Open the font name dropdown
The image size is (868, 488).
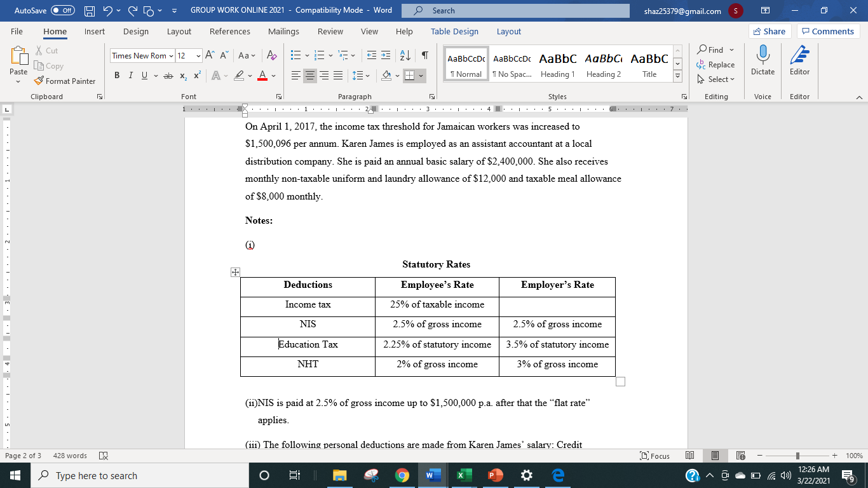coord(171,55)
